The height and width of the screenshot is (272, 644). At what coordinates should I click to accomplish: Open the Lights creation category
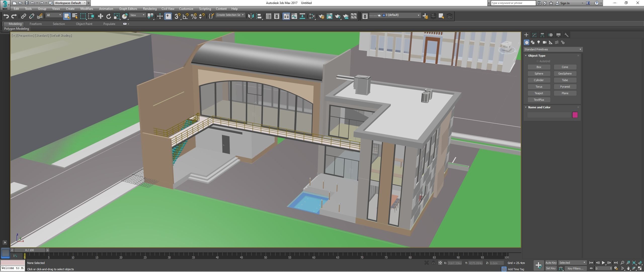point(538,42)
